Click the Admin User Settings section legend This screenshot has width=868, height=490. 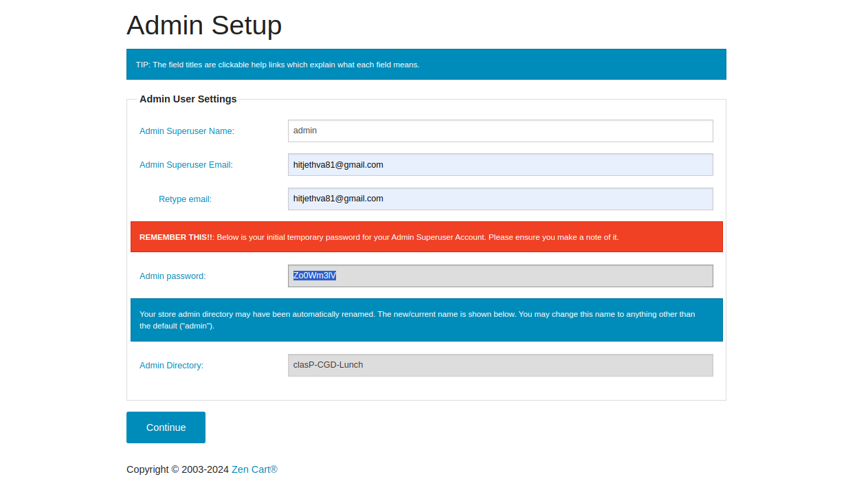(x=188, y=99)
